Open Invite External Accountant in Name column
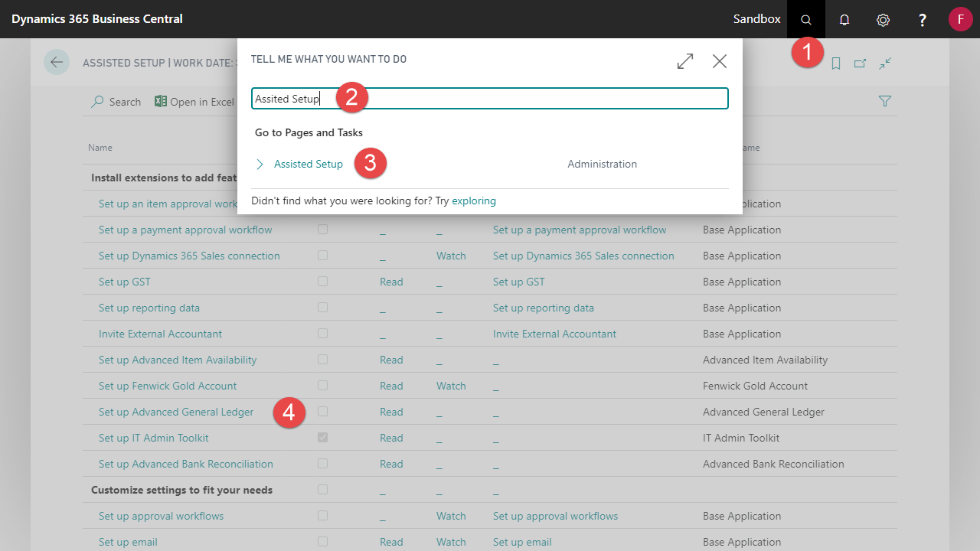The height and width of the screenshot is (551, 980). 161,334
